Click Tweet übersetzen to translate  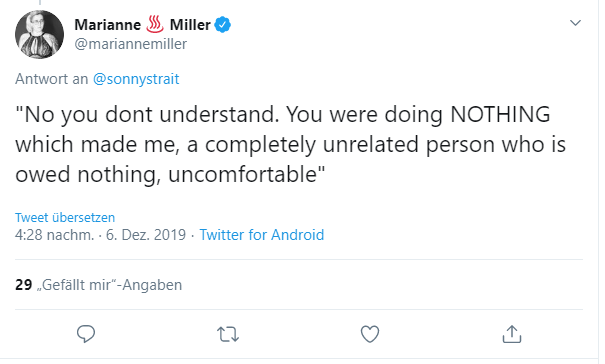click(65, 217)
